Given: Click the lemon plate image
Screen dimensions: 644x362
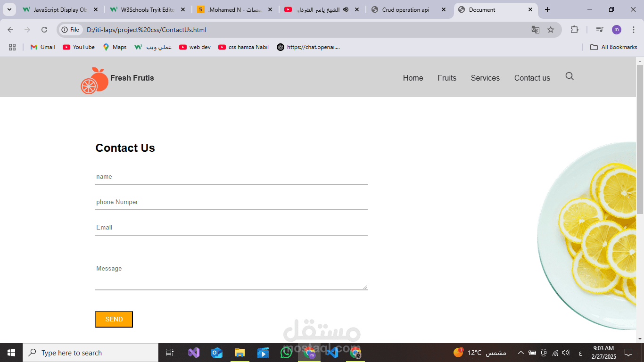Looking at the screenshot, I should point(586,236).
